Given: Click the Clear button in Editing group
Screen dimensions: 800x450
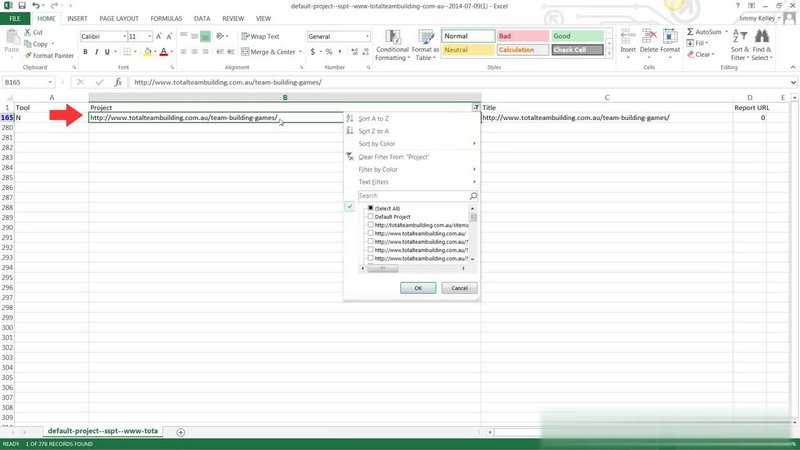Looking at the screenshot, I should (700, 55).
